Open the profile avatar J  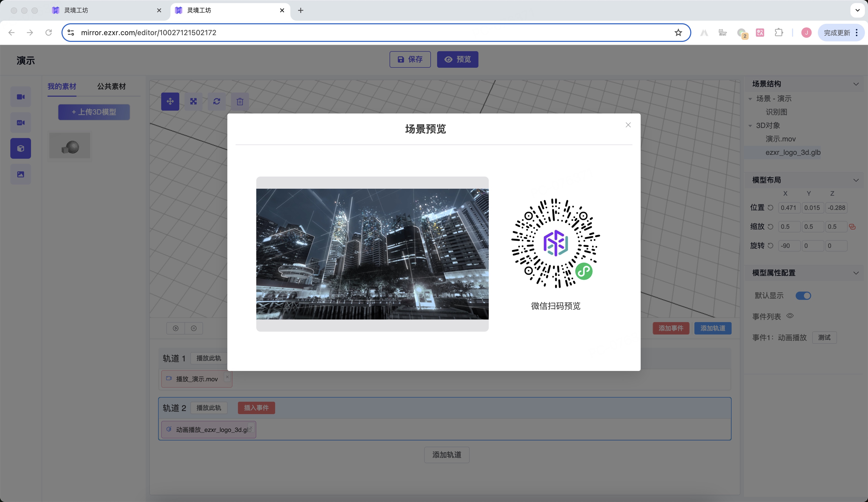tap(806, 32)
